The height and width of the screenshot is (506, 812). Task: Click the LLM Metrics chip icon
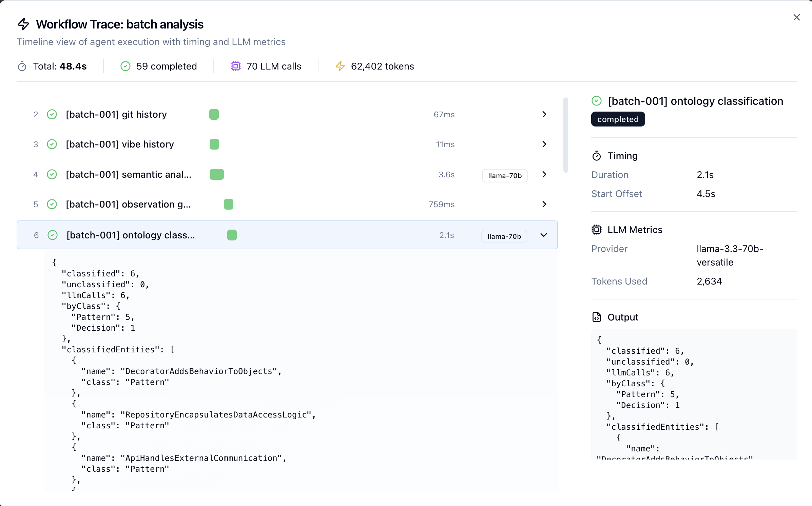coord(597,230)
